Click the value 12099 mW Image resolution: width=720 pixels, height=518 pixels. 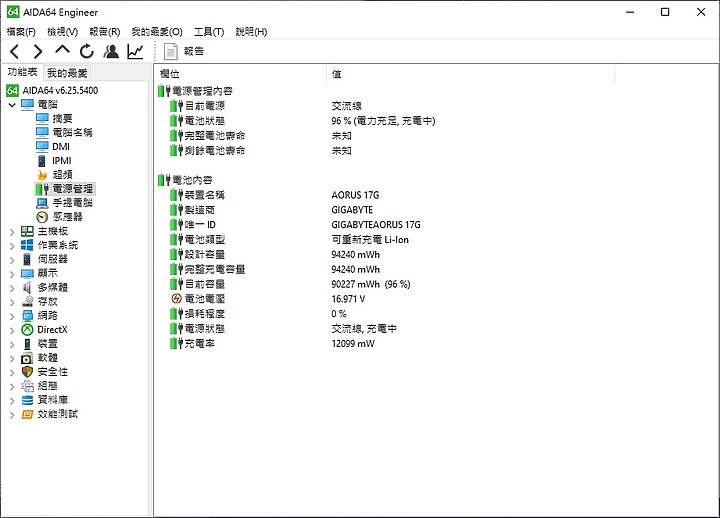[353, 343]
